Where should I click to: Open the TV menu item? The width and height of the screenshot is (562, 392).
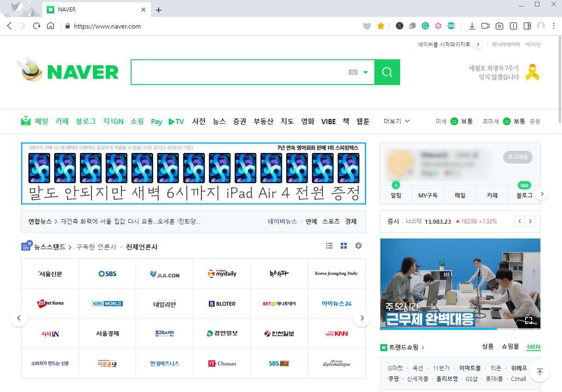tap(176, 121)
